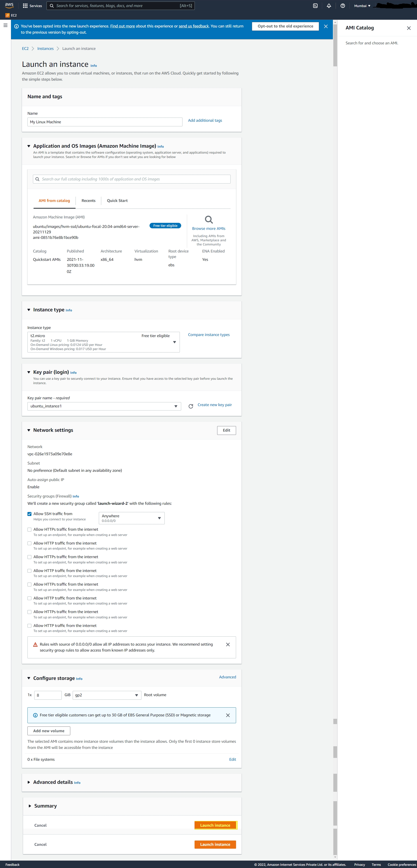The image size is (417, 868).
Task: Expand the Summary section
Action: pos(30,806)
